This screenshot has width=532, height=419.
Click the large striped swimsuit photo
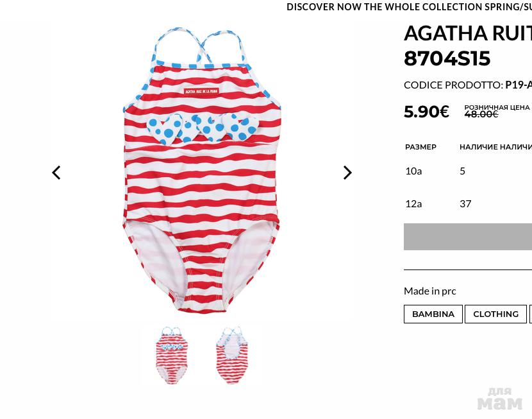(x=201, y=170)
